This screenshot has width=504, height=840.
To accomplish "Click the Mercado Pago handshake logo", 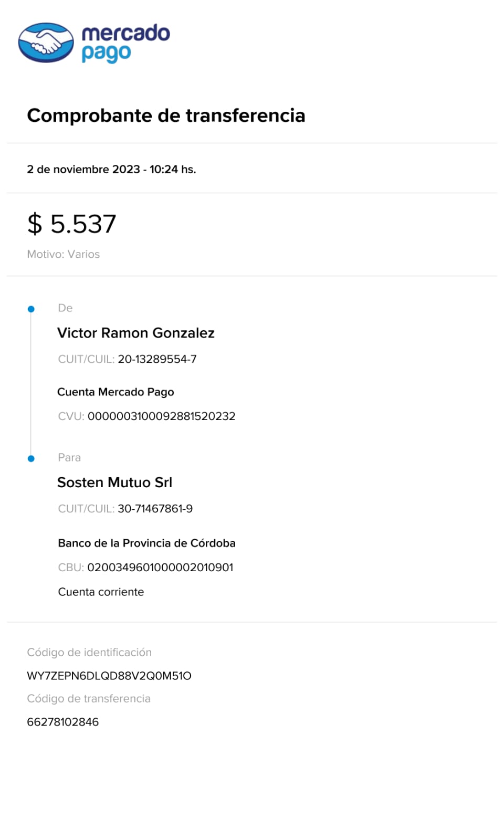I will 46,43.
